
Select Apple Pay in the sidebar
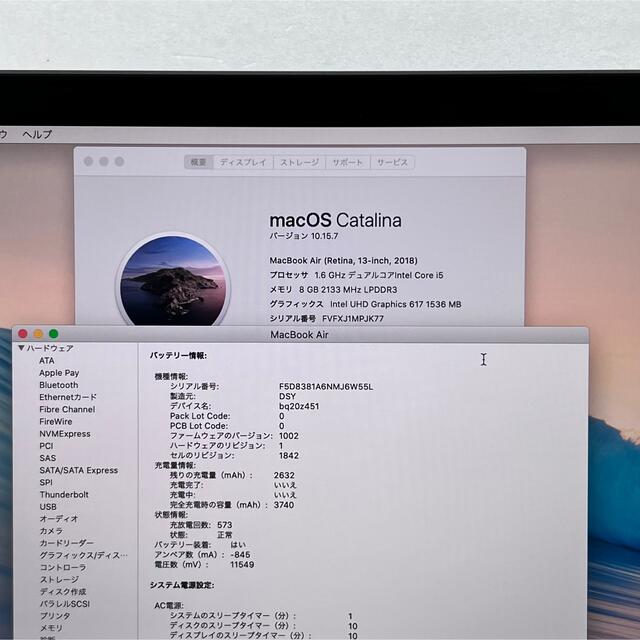pyautogui.click(x=59, y=373)
